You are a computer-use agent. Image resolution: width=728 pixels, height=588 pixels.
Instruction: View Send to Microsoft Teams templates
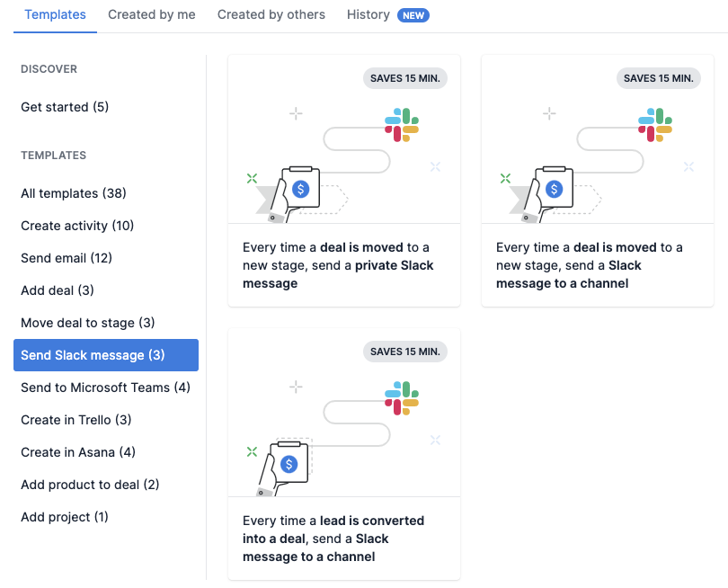[105, 388]
